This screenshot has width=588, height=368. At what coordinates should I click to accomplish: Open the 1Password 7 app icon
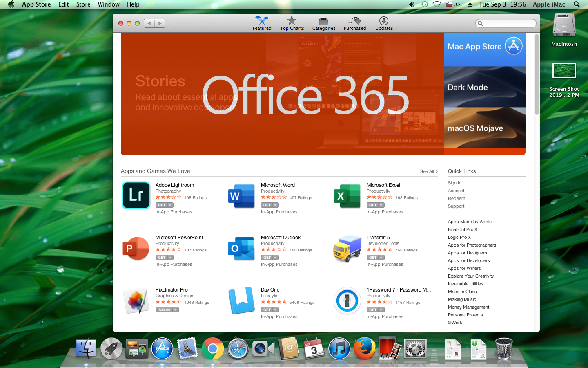(x=347, y=301)
